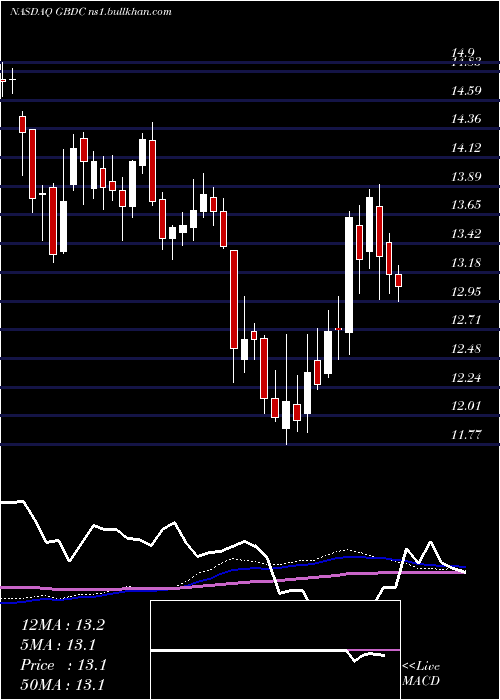Select the 12.48 price axis label
Image resolution: width=500 pixels, height=700 pixels.
coord(466,349)
